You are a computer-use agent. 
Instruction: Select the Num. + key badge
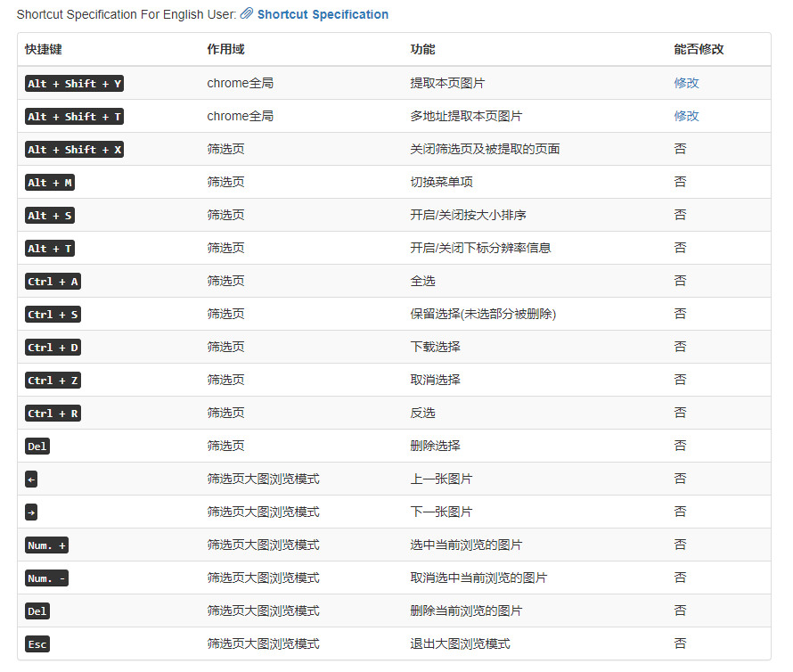[47, 545]
